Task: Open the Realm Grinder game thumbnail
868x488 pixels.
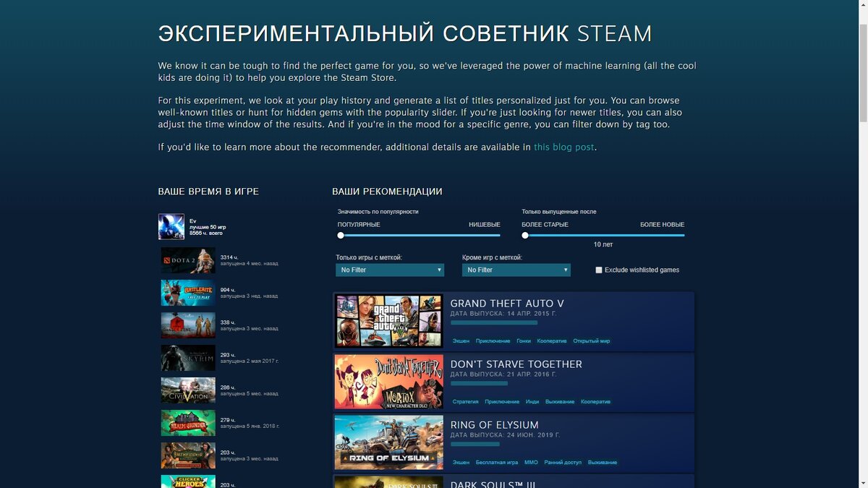Action: 188,423
